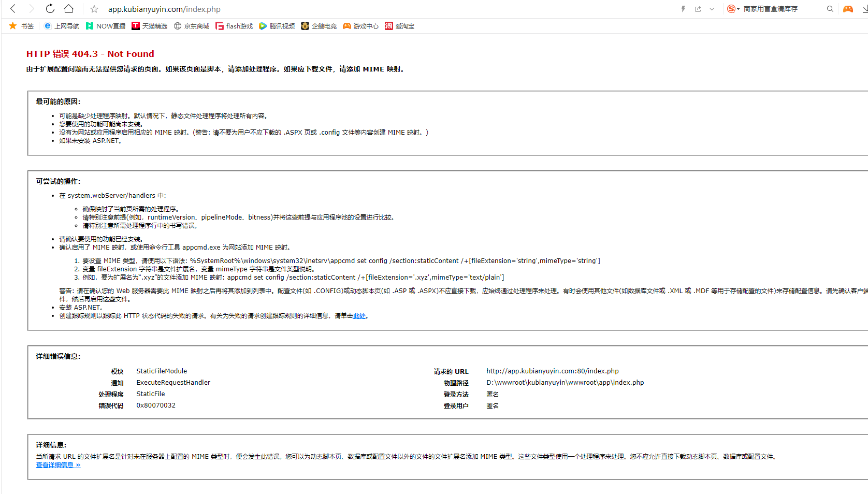Open the NOW直播 bookmark
The image size is (868, 494).
tap(106, 26)
